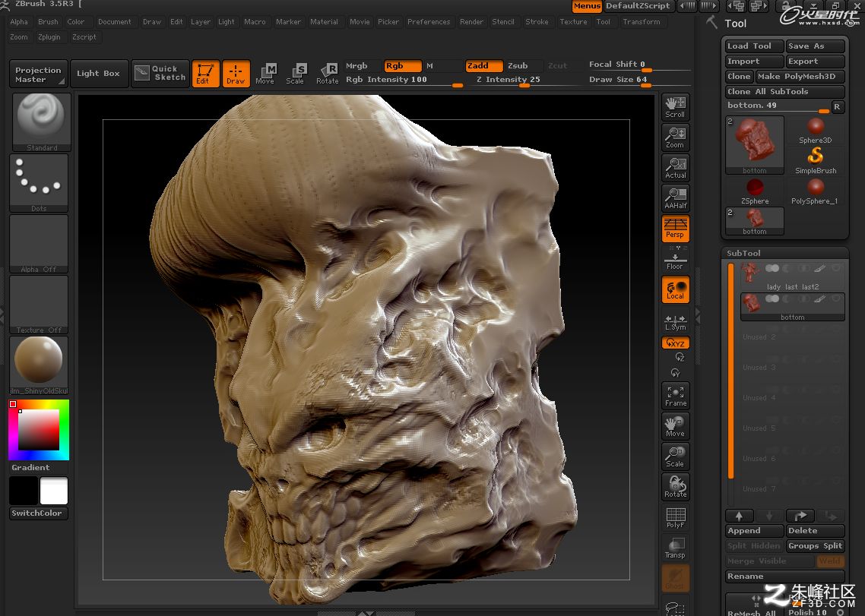865x616 pixels.
Task: Select the ZSphere tool
Action: point(755,191)
